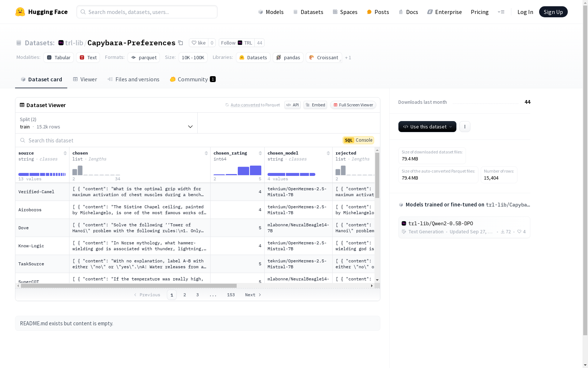588x368 pixels.
Task: Click sort icon on chosen_model column
Action: pyautogui.click(x=328, y=153)
